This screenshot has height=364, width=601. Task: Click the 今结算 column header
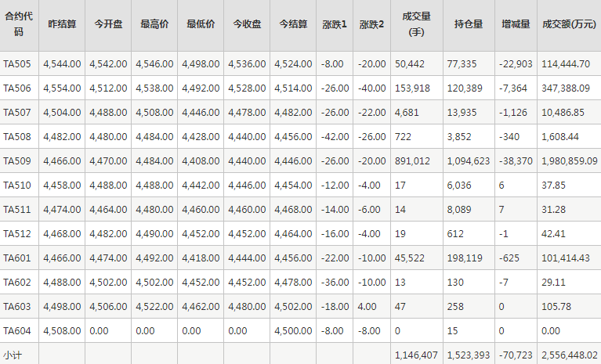(293, 24)
